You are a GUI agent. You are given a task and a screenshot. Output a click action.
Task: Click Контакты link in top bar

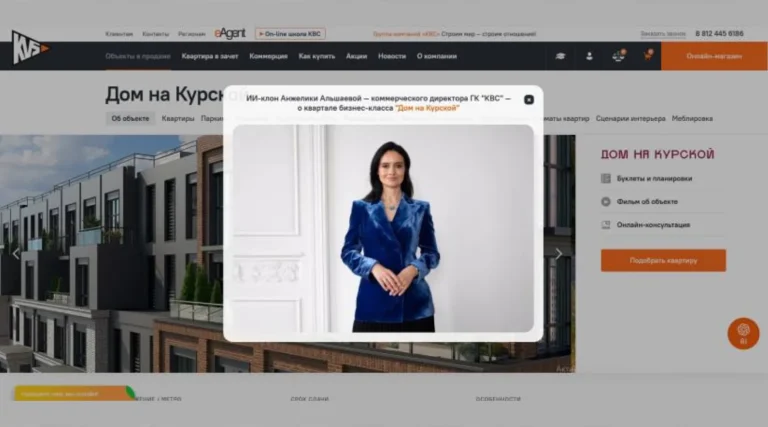(x=155, y=34)
